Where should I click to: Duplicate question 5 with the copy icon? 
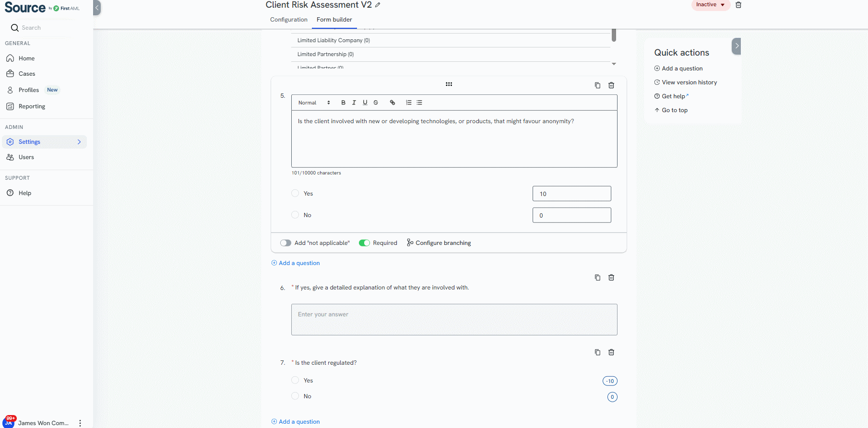coord(597,85)
